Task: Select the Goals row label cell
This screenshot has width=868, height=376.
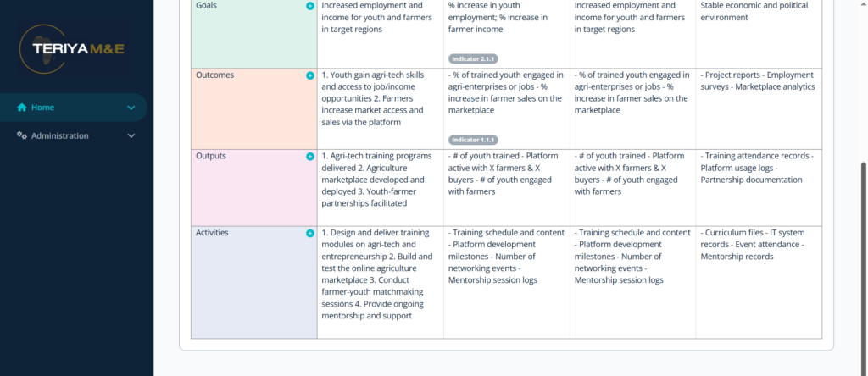Action: (254, 33)
